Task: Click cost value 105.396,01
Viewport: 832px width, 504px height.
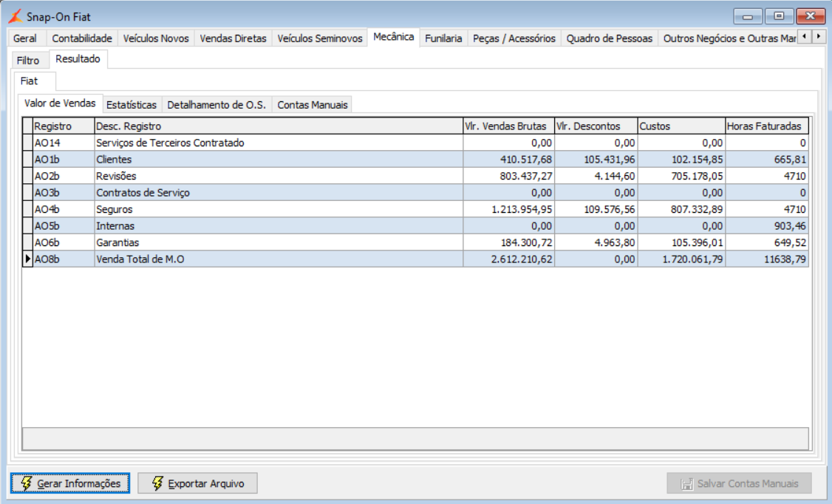Action: pyautogui.click(x=681, y=242)
